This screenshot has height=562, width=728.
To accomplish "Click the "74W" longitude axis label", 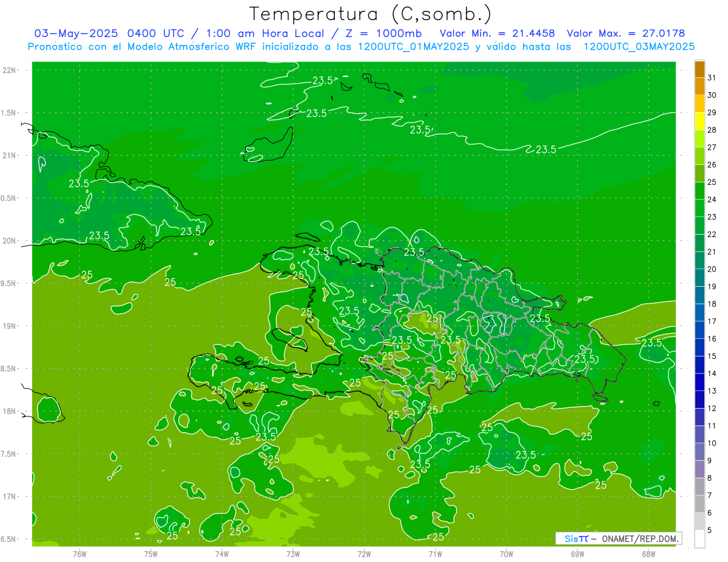I will 221,554.
